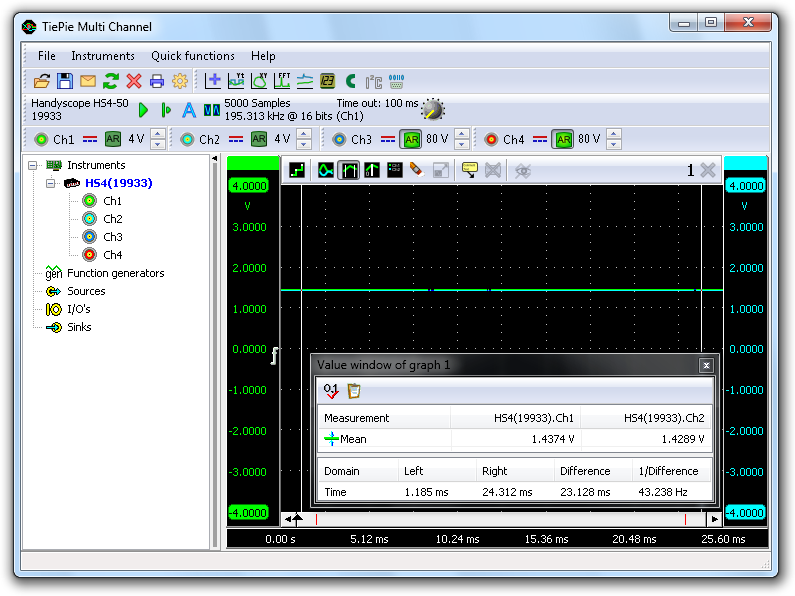
Task: Clear the graph with the eraser icon
Action: coord(417,170)
